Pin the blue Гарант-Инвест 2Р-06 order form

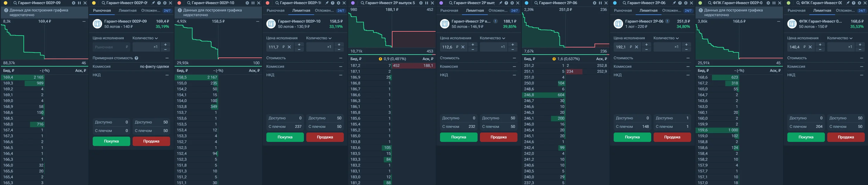[674, 3]
